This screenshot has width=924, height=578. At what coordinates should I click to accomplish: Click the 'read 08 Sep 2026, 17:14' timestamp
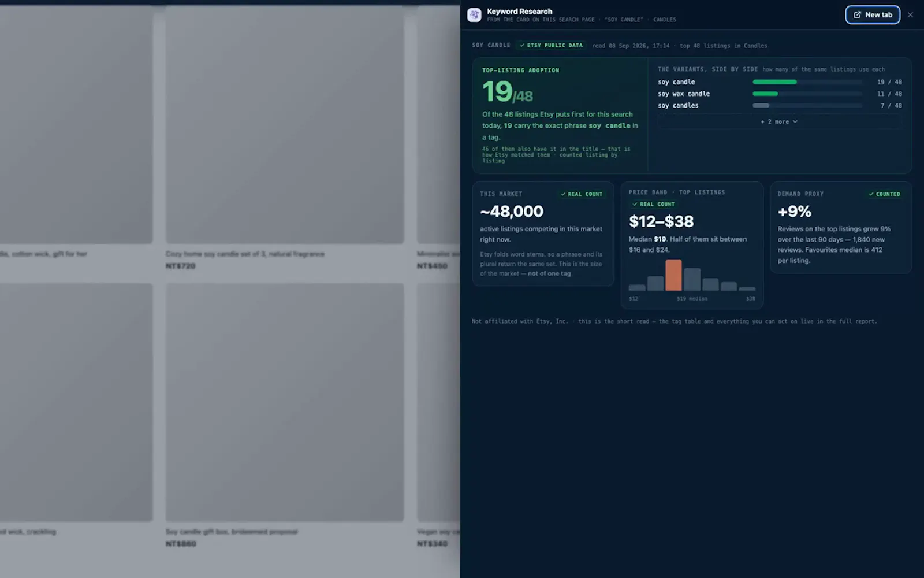pos(631,46)
